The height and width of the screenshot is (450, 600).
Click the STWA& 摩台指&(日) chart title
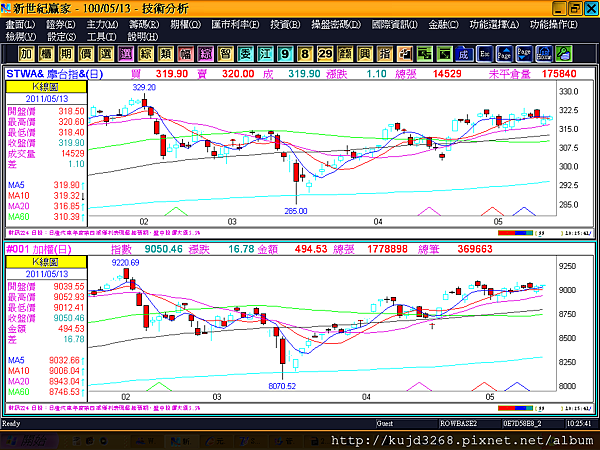(x=55, y=74)
